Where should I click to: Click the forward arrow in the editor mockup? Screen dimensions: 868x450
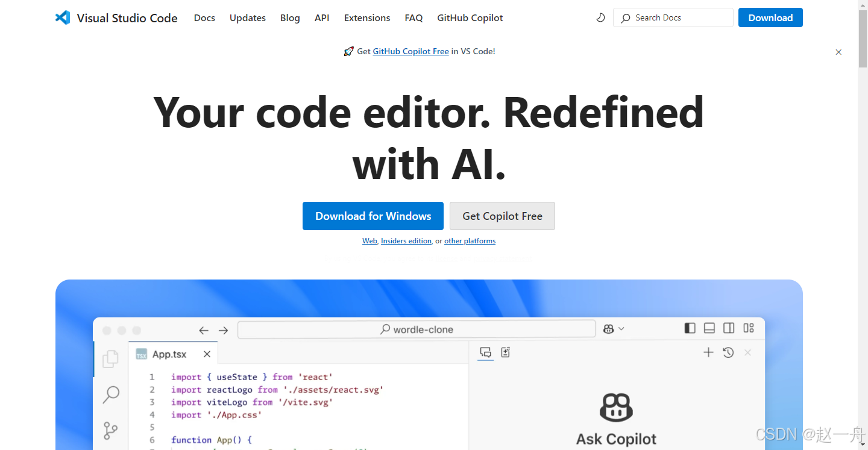223,330
